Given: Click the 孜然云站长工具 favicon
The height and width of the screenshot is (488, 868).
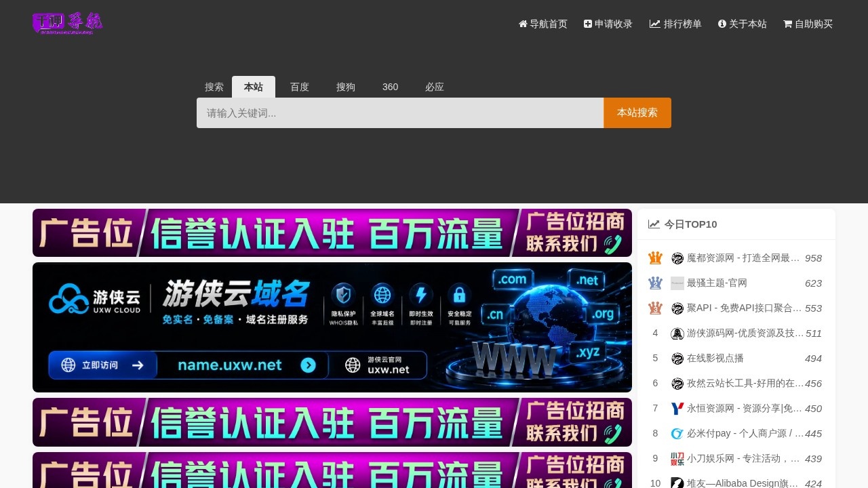Looking at the screenshot, I should point(677,384).
